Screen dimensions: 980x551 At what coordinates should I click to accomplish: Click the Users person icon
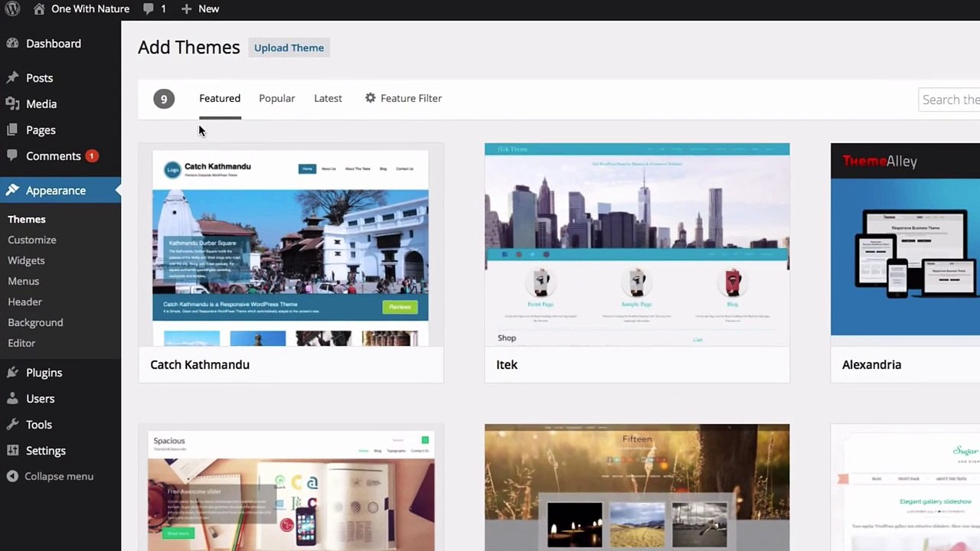[x=12, y=399]
